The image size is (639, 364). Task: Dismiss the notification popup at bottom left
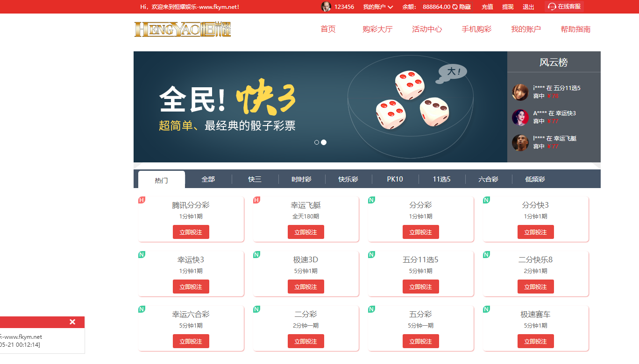(72, 322)
